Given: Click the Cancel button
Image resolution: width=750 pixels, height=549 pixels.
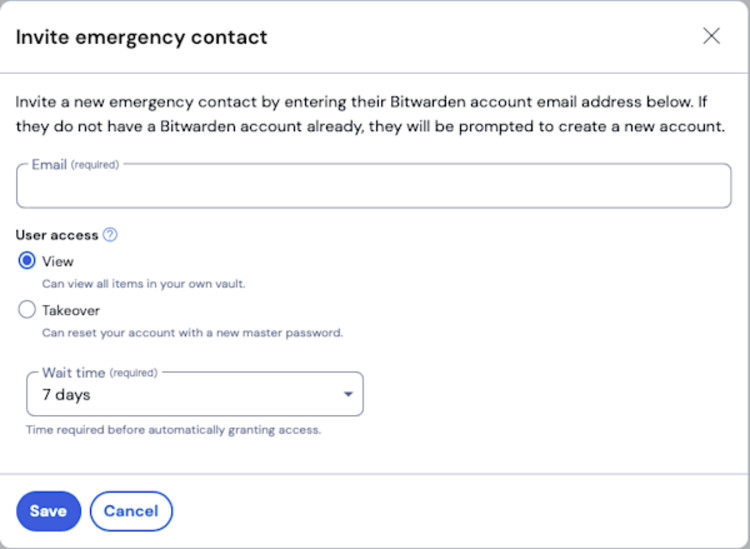Looking at the screenshot, I should 131,511.
